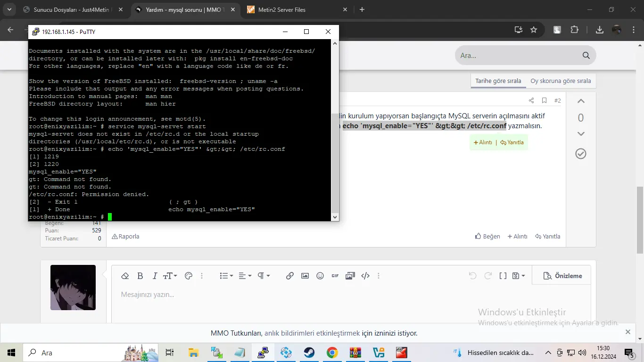644x362 pixels.
Task: Click the Önizleme preview button
Action: point(561,275)
